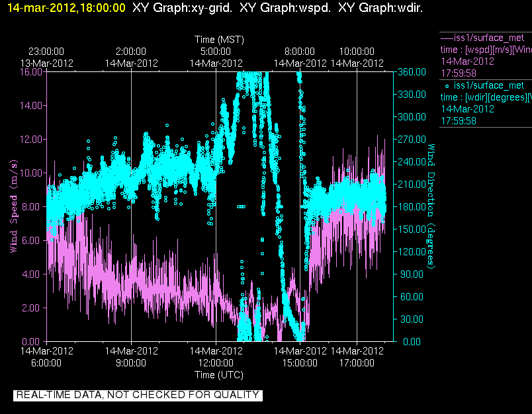Click the 2:00:00 MST tick label
Screen dimensions: 532x414
[x=131, y=52]
